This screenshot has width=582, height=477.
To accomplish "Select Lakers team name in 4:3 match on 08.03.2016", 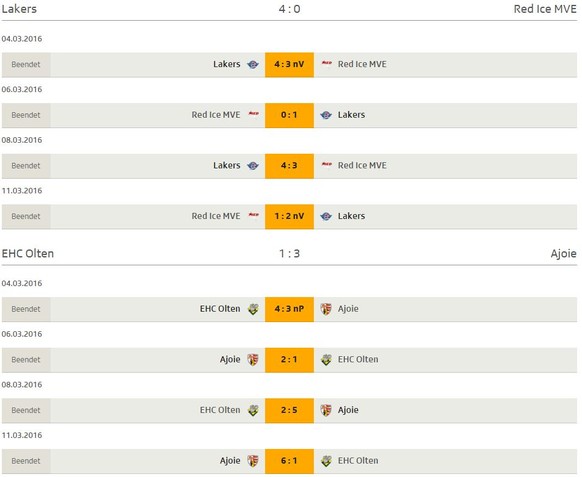I will pyautogui.click(x=226, y=166).
